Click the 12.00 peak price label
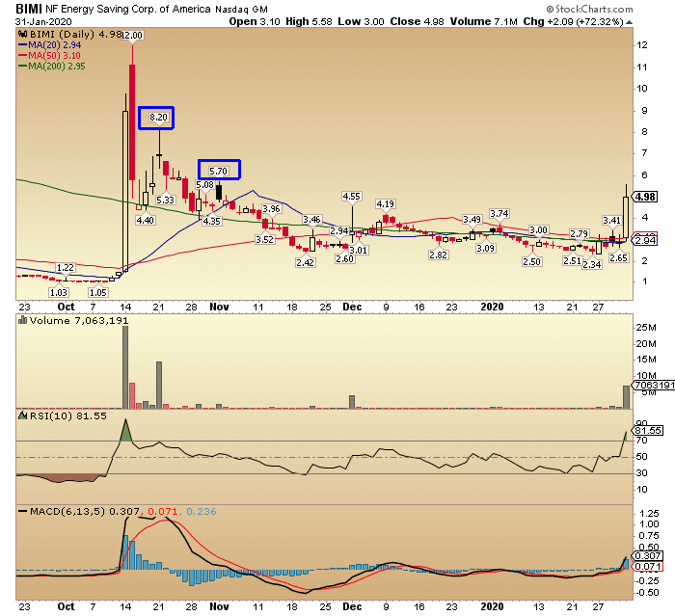The width and height of the screenshot is (675, 616). [132, 36]
